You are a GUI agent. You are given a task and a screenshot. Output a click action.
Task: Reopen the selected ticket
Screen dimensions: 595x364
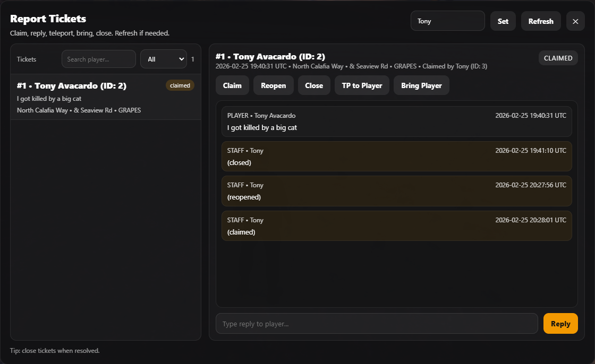tap(273, 85)
